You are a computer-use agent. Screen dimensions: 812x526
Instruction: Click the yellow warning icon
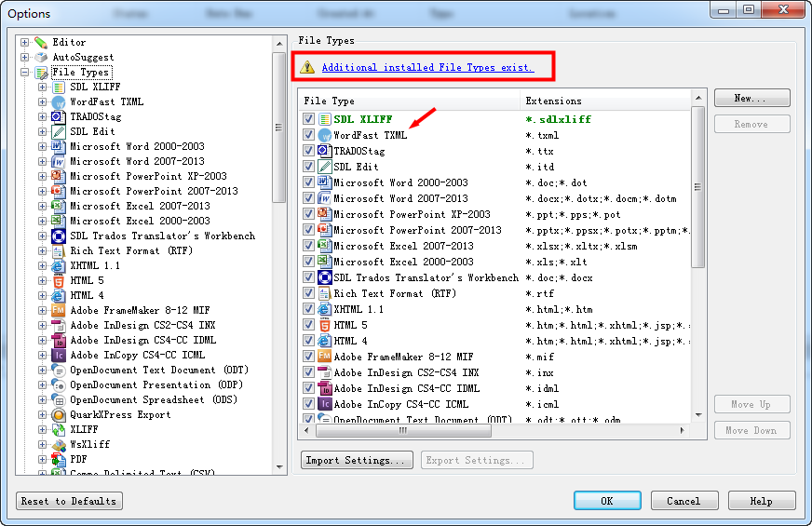307,67
